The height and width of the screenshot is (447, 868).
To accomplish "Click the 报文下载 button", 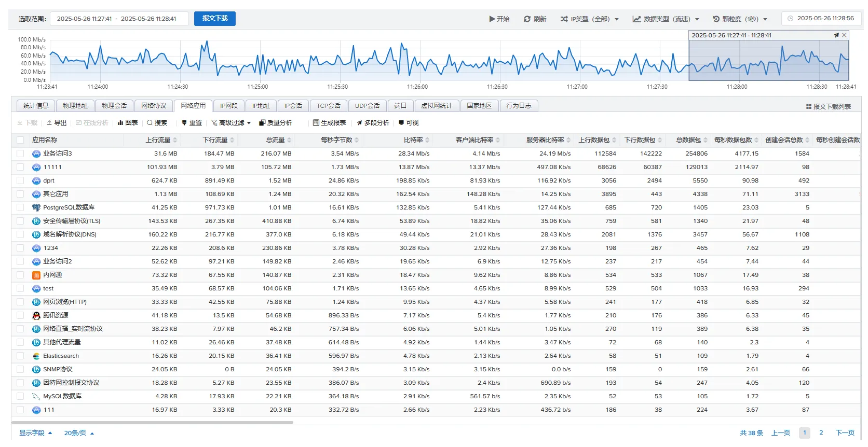I will click(215, 19).
